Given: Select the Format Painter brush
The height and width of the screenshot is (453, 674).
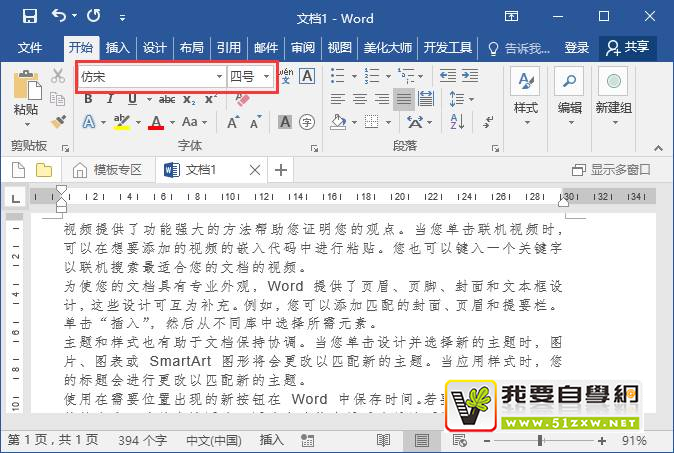Looking at the screenshot, I should [x=58, y=122].
